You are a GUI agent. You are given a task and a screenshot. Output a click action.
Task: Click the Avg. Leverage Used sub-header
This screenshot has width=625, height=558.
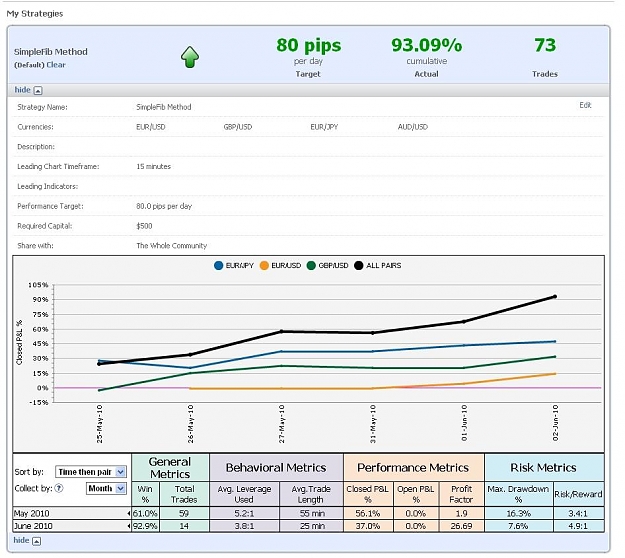point(244,494)
